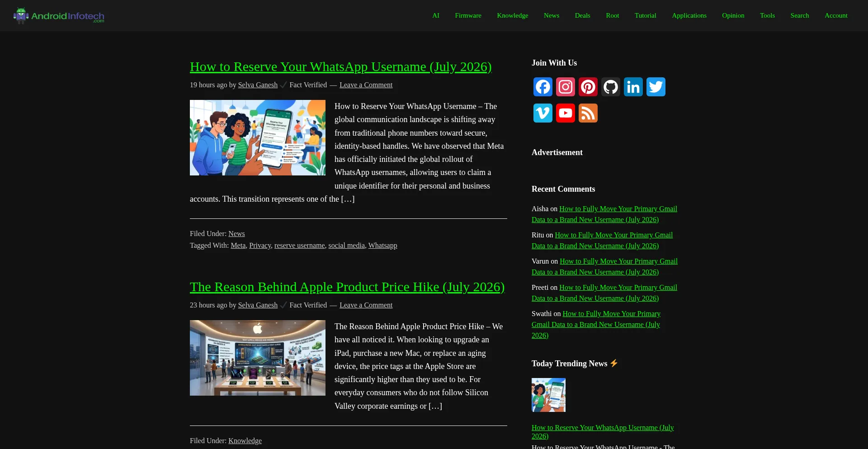Open the Firmware menu item
The image size is (868, 449).
click(x=468, y=15)
